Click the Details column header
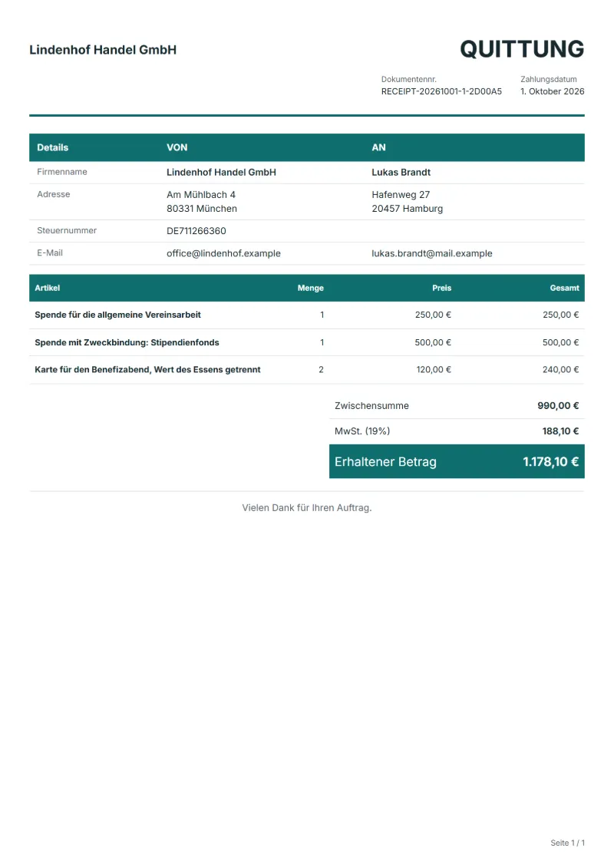614x868 pixels. pyautogui.click(x=53, y=147)
